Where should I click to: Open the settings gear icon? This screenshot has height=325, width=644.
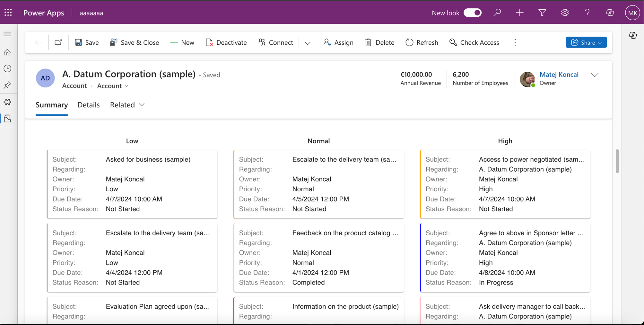tap(565, 13)
